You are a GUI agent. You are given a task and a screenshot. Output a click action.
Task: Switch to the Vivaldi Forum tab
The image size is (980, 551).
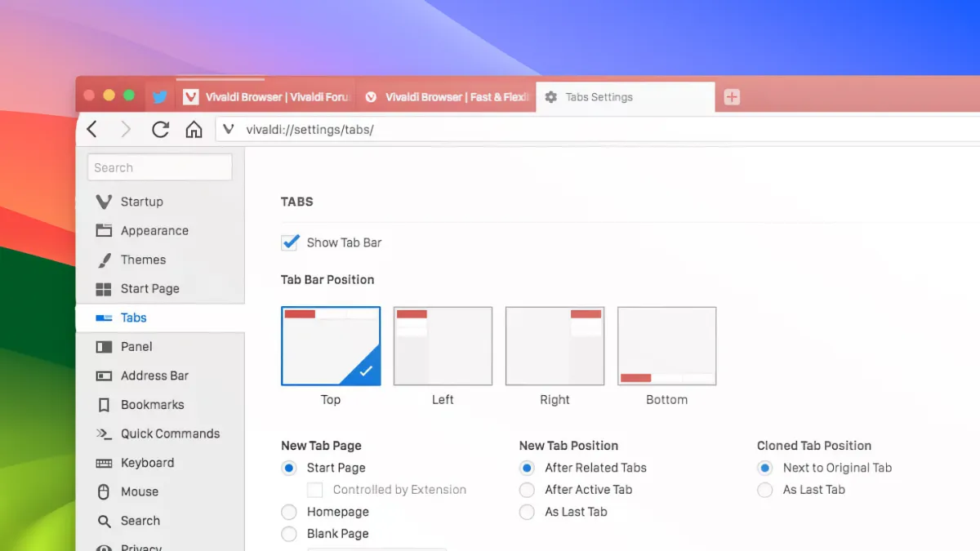(x=267, y=97)
